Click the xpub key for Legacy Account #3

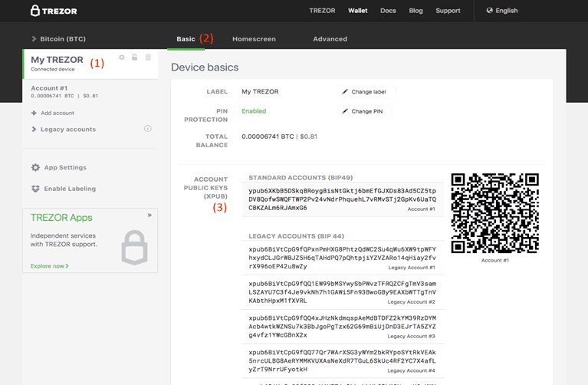pyautogui.click(x=343, y=327)
